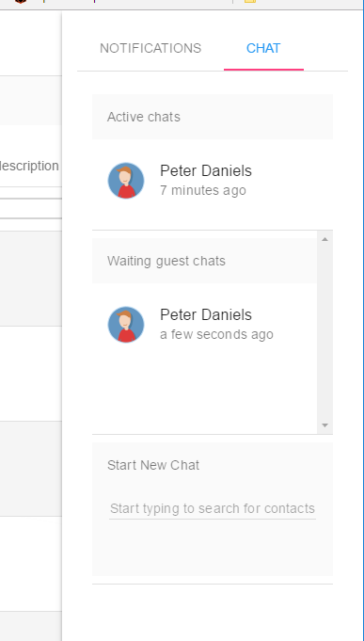Click blank area below contacts search field
The height and width of the screenshot is (641, 364).
pos(213,548)
